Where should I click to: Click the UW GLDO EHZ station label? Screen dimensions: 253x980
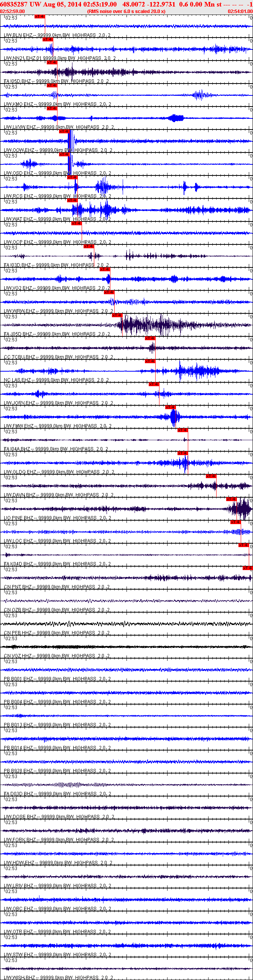(59, 472)
